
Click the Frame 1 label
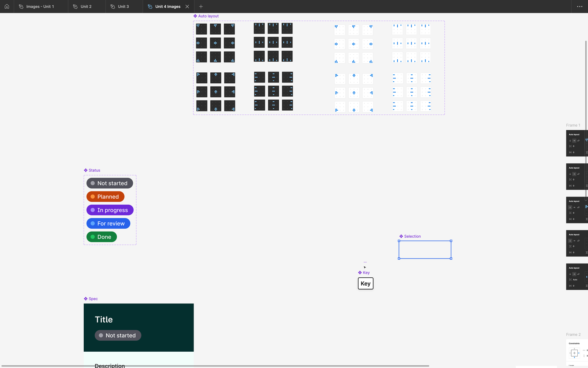(573, 125)
